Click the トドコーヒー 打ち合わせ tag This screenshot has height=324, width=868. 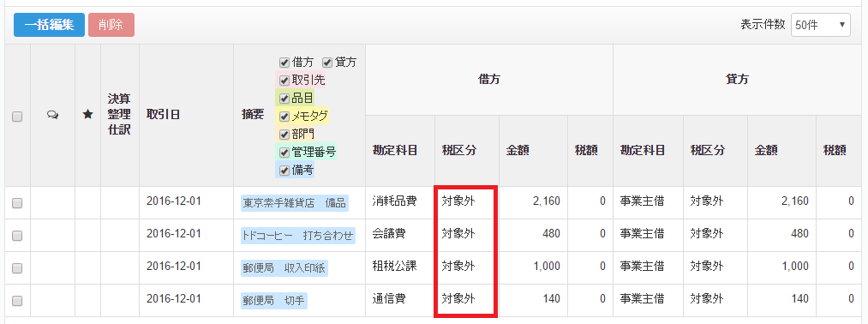(x=298, y=236)
